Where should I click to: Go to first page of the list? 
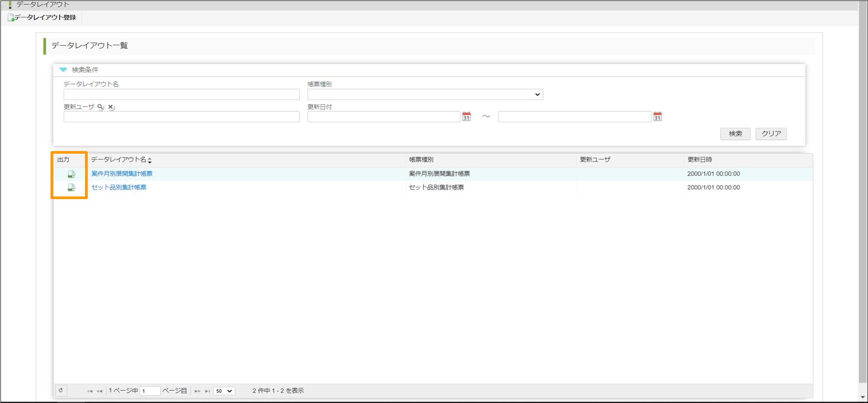tap(90, 391)
